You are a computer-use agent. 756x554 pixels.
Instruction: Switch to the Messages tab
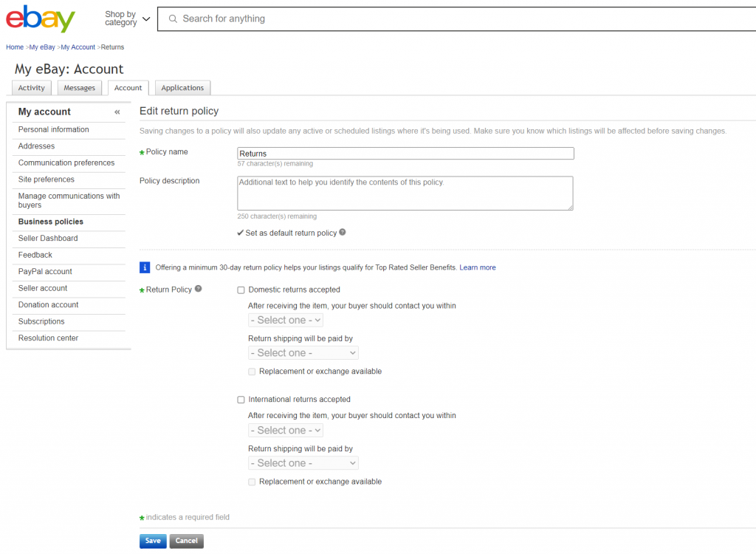pos(80,88)
